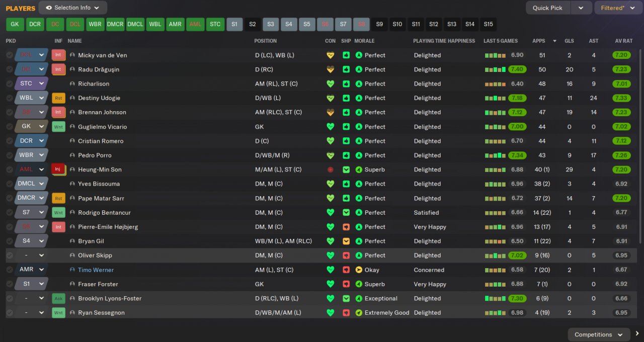Toggle the picked checkbox for Heung-Min Son
Screen dimensions: 644x342
click(10, 169)
